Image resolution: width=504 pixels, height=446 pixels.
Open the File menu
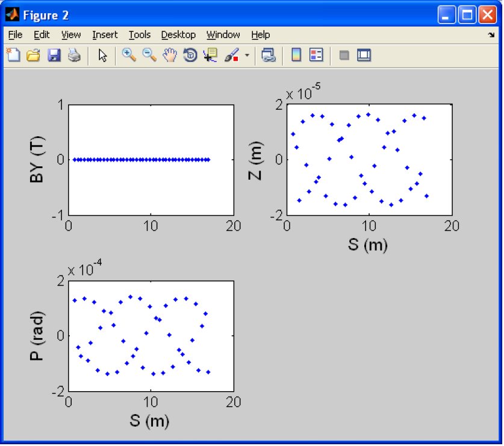15,35
